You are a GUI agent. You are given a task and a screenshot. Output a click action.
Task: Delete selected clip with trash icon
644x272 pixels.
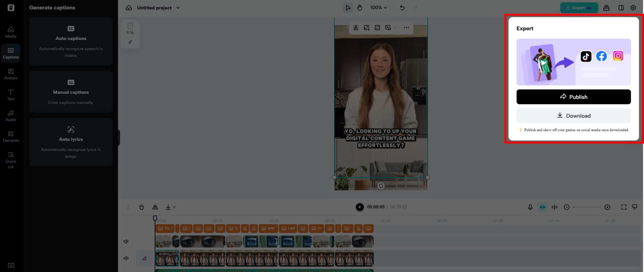coord(141,207)
